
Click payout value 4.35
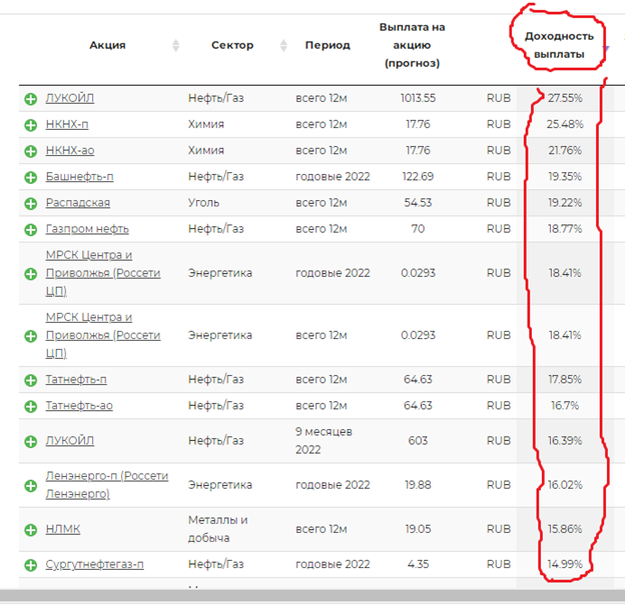(x=418, y=564)
